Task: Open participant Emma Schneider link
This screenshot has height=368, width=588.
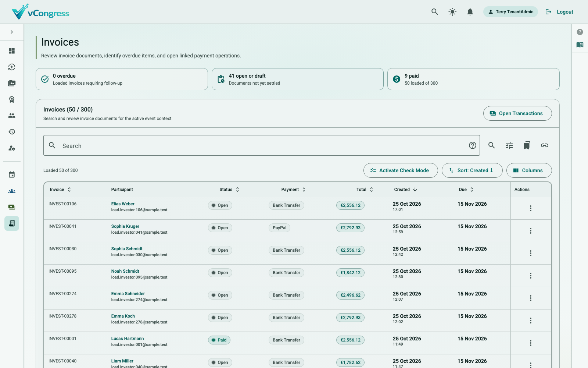Action: (128, 294)
